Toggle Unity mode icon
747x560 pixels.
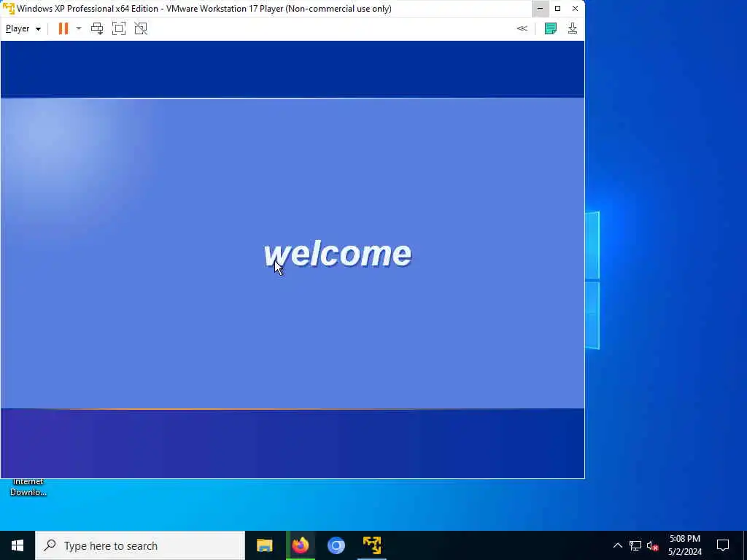point(141,28)
